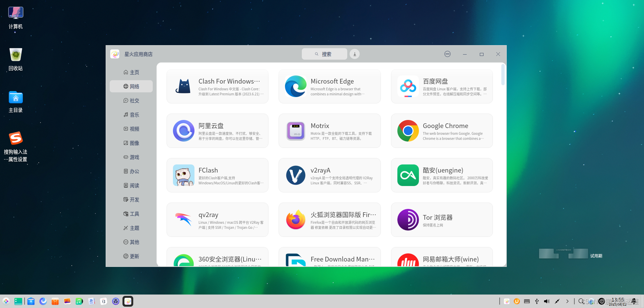The height and width of the screenshot is (308, 644).
Task: Go to the 音乐 music category
Action: point(131,115)
